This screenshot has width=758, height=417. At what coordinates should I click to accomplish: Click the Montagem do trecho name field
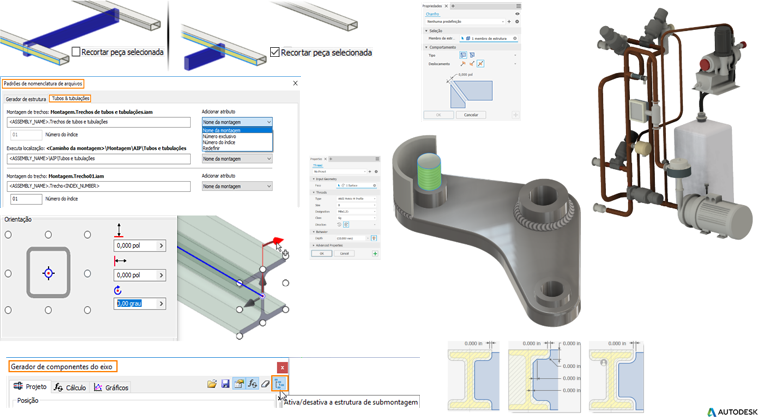click(x=99, y=186)
